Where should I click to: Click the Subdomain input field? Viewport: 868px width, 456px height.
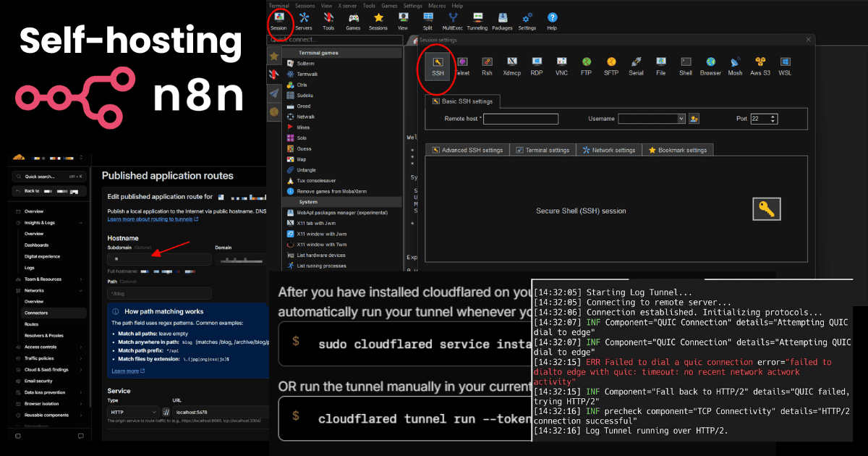[x=159, y=258]
